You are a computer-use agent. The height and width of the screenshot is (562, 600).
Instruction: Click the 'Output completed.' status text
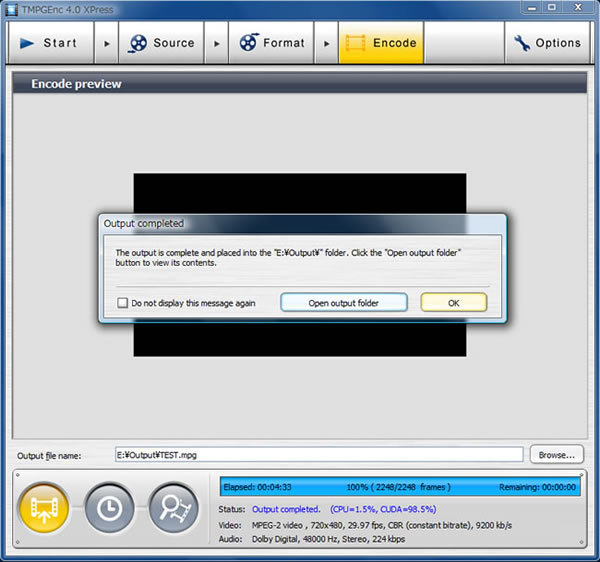(286, 509)
